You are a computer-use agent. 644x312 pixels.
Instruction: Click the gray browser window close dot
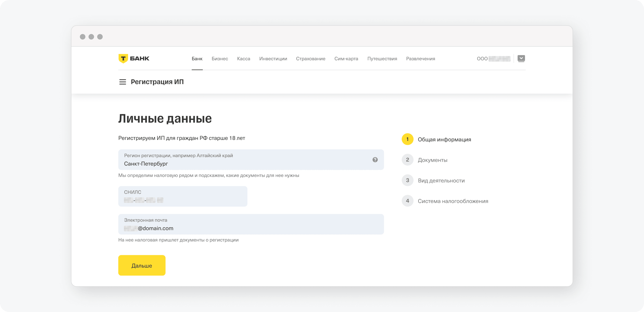82,37
